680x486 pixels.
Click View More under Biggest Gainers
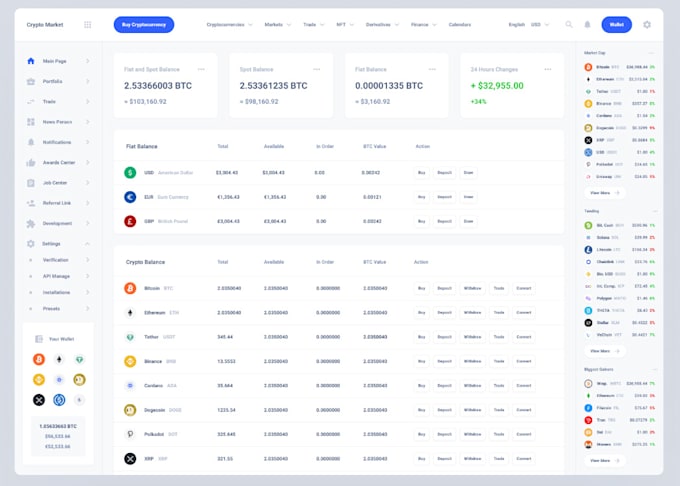tap(605, 461)
